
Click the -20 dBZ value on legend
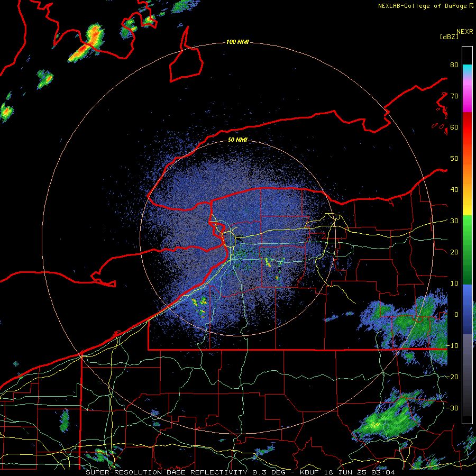[452, 377]
